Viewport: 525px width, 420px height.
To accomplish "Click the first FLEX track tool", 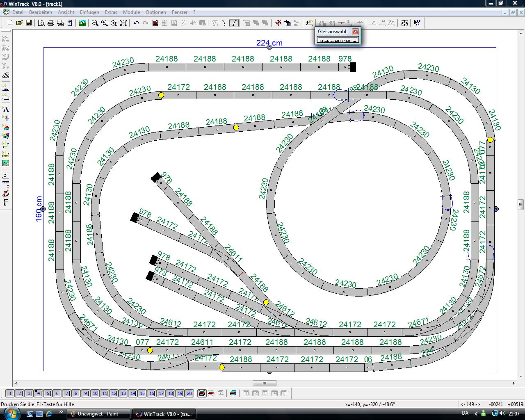I will (6, 39).
